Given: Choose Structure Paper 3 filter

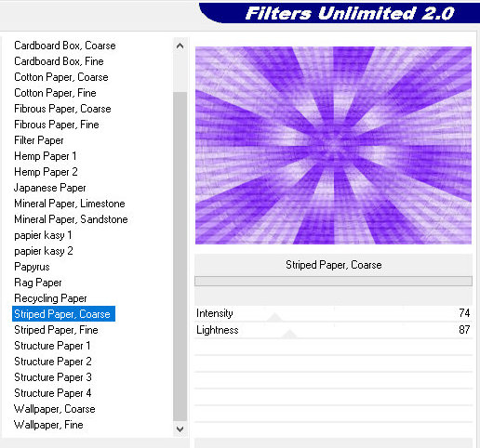Looking at the screenshot, I should (x=53, y=377).
